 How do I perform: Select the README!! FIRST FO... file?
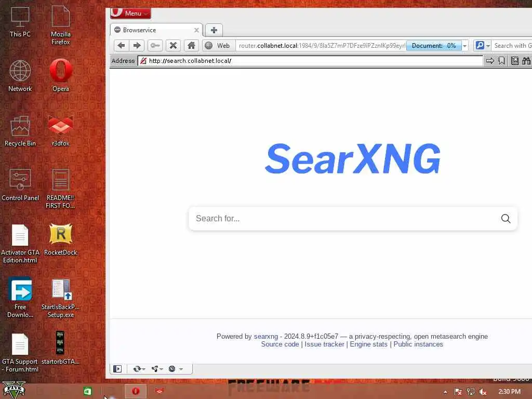60,189
